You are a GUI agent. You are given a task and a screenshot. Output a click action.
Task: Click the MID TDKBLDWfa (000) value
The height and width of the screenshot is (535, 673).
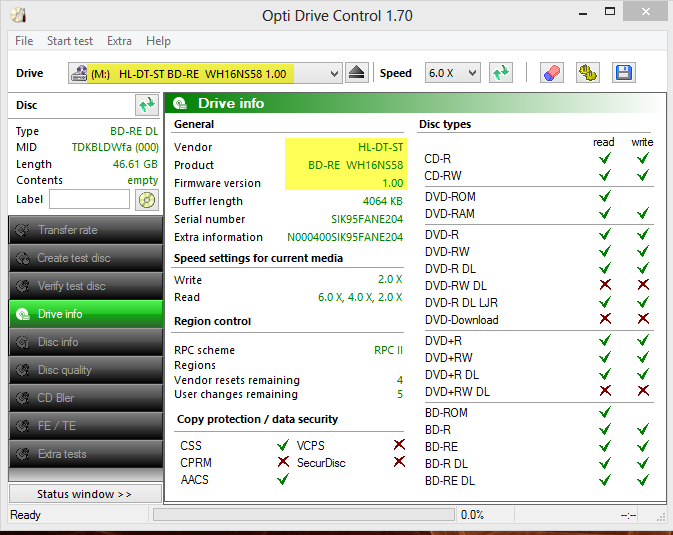(x=115, y=147)
